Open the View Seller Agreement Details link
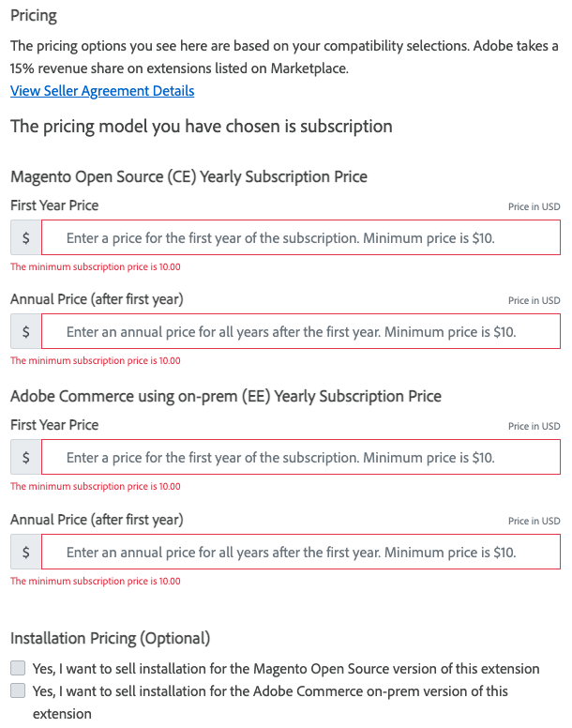This screenshot has width=572, height=728. (102, 91)
